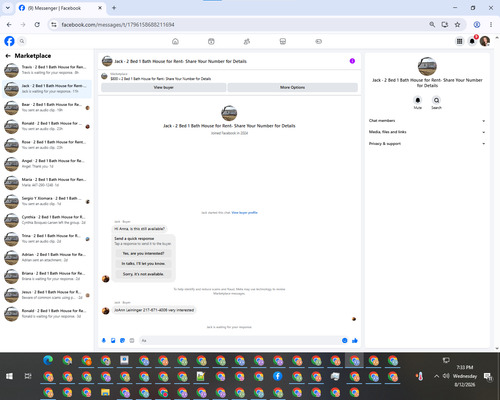
Task: Open Task View on the taskbar
Action: pos(28,376)
